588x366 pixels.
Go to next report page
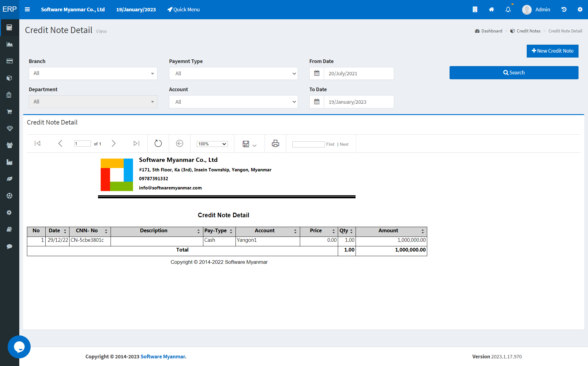[114, 144]
